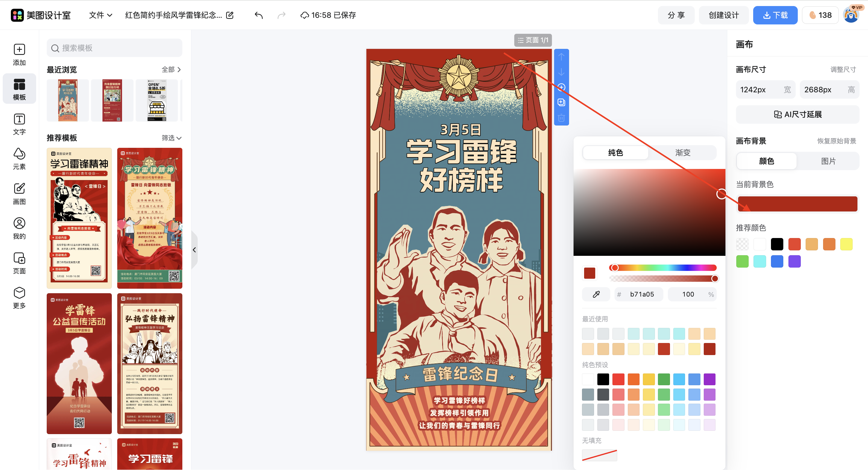Collapse the template side panel
This screenshot has width=868, height=470.
tap(194, 249)
